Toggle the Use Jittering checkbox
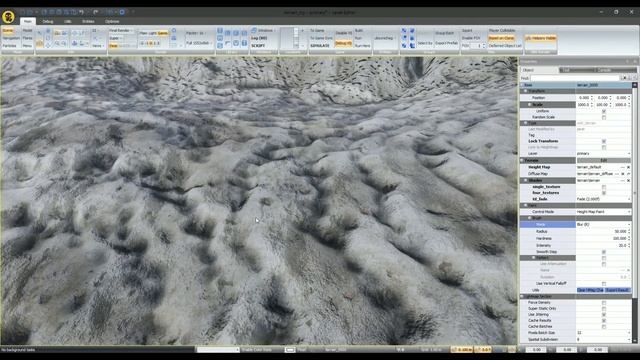This screenshot has height=360, width=640. (604, 315)
